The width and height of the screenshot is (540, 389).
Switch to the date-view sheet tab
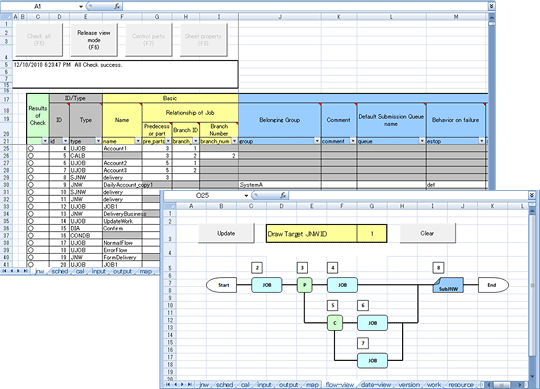coord(376,385)
